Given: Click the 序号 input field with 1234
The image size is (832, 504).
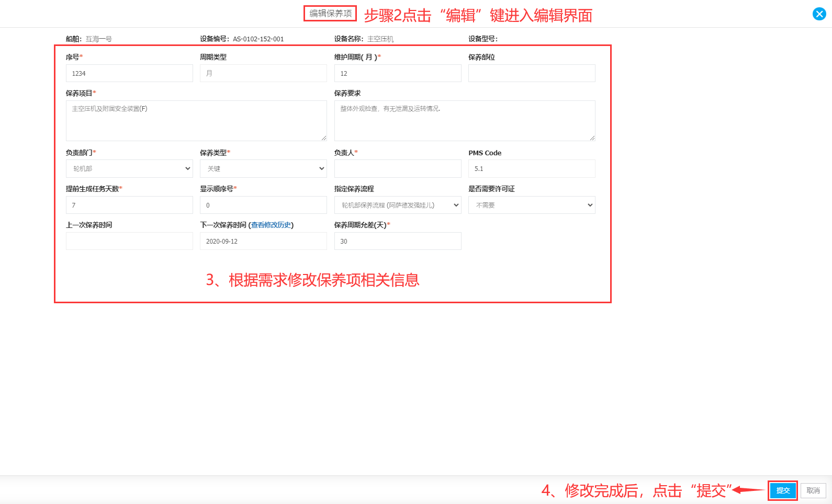Looking at the screenshot, I should click(129, 73).
